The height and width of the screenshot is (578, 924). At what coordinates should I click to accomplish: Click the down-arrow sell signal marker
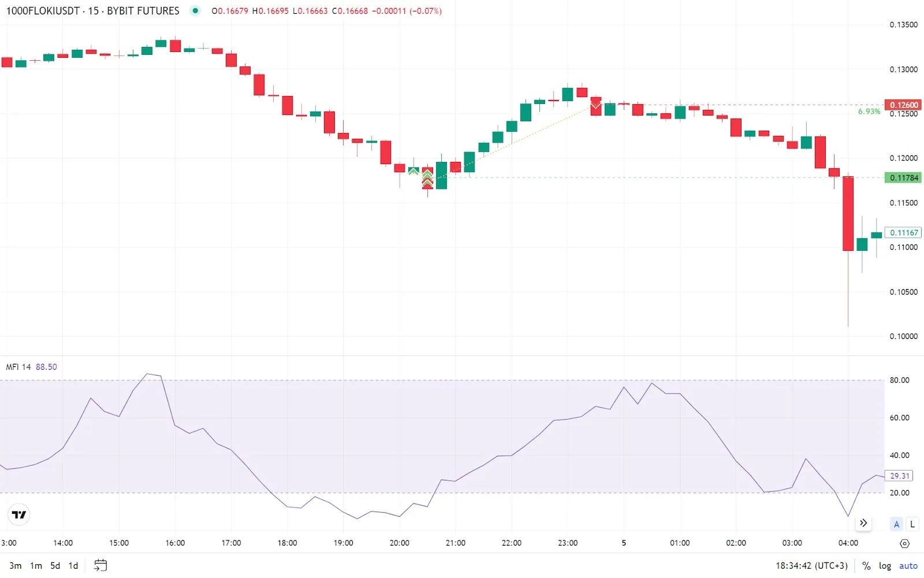pos(595,105)
